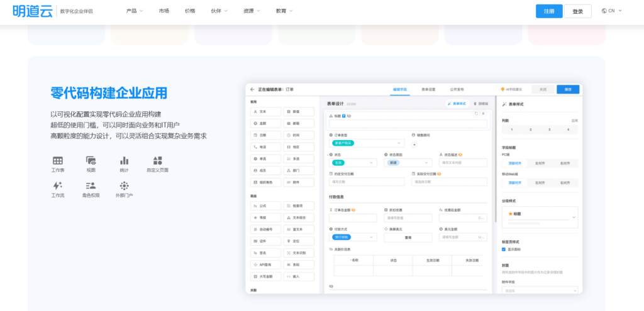Expand the 产品 navigation dropdown
Image resolution: width=644 pixels, height=311 pixels.
pos(135,11)
